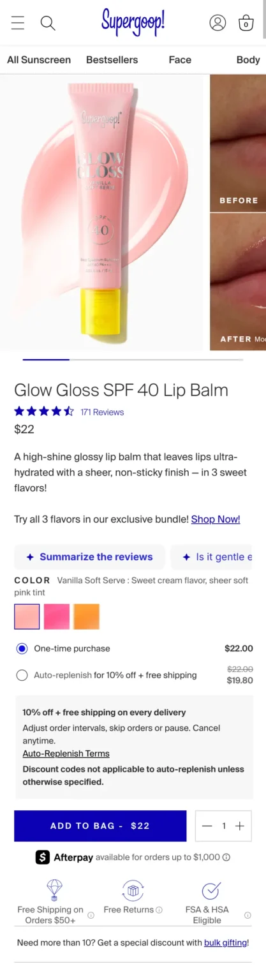Screen dimensions: 266x980
Task: Click the Afterpay info icon
Action: point(226,857)
